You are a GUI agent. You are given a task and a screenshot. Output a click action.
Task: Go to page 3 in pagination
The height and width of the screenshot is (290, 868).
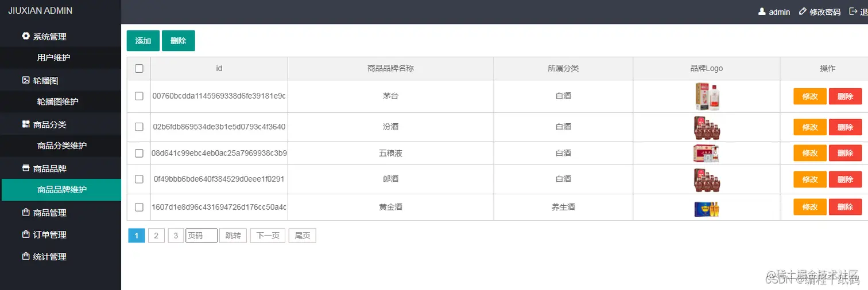click(x=176, y=236)
